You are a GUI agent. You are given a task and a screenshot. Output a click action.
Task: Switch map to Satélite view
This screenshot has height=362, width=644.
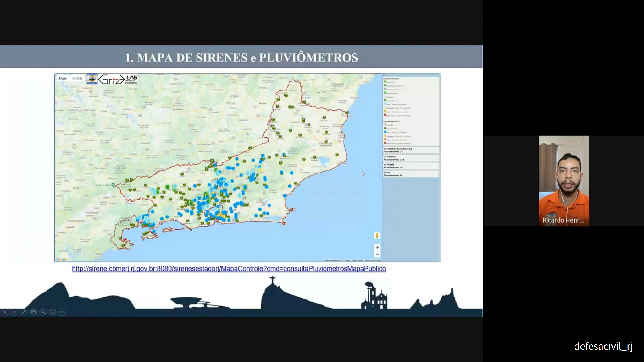coord(77,78)
